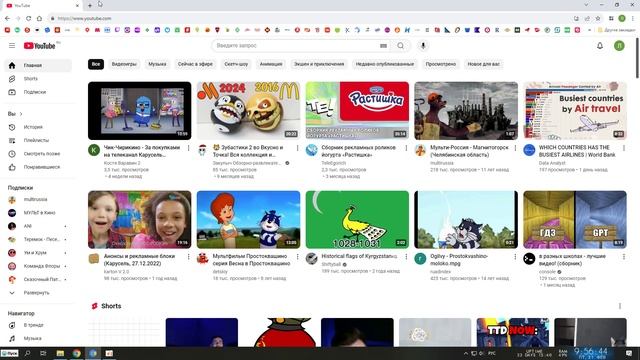Click the browser address bar

(x=310, y=18)
